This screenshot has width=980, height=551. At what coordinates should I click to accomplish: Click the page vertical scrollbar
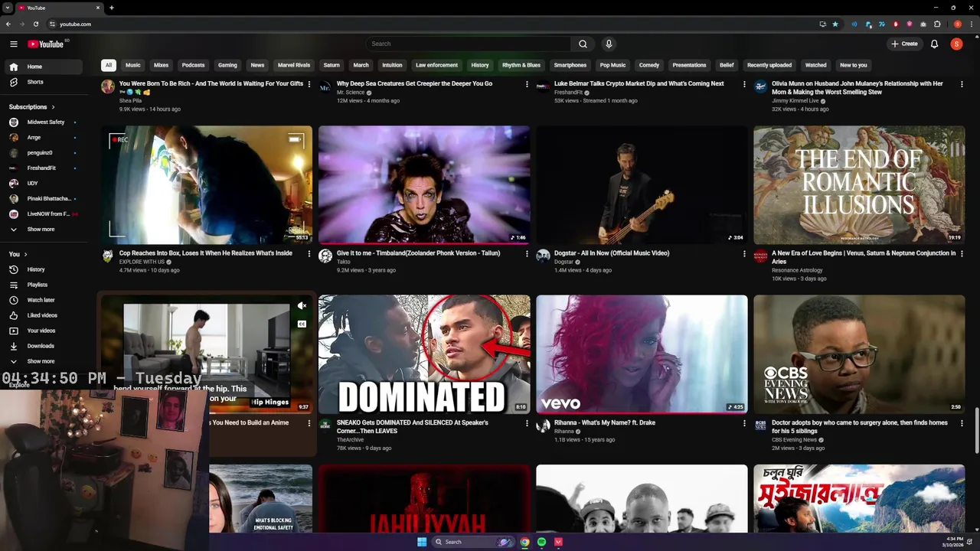tap(976, 432)
